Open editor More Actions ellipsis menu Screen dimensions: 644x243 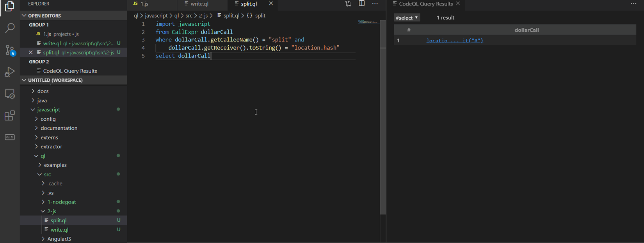(375, 4)
